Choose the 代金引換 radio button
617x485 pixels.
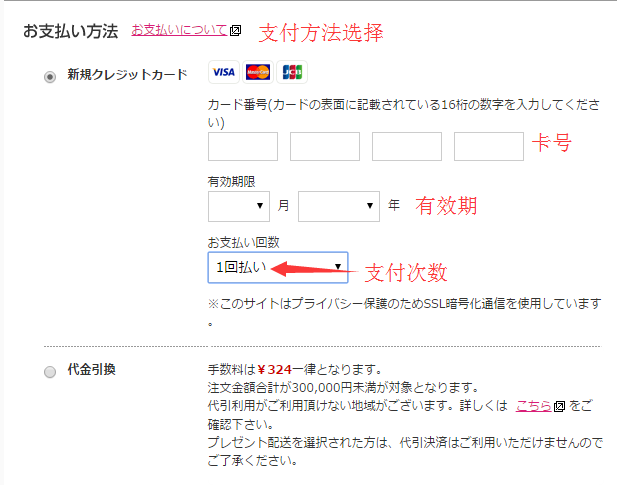50,371
